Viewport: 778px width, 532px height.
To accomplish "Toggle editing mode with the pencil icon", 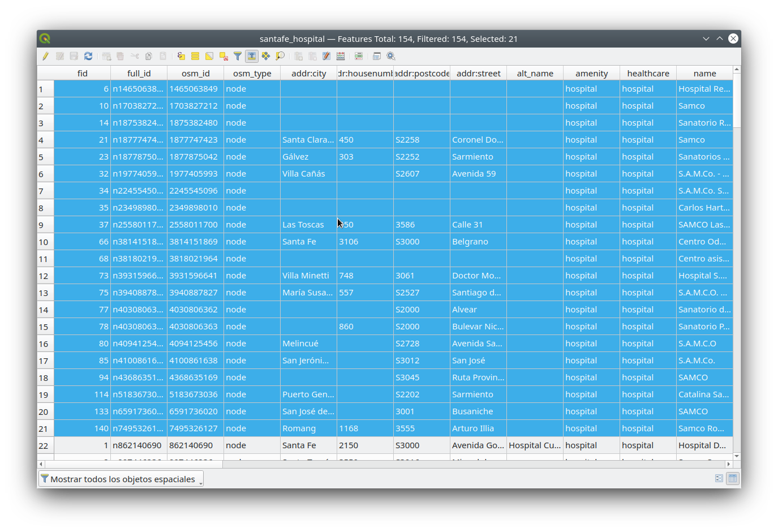I will click(x=45, y=56).
